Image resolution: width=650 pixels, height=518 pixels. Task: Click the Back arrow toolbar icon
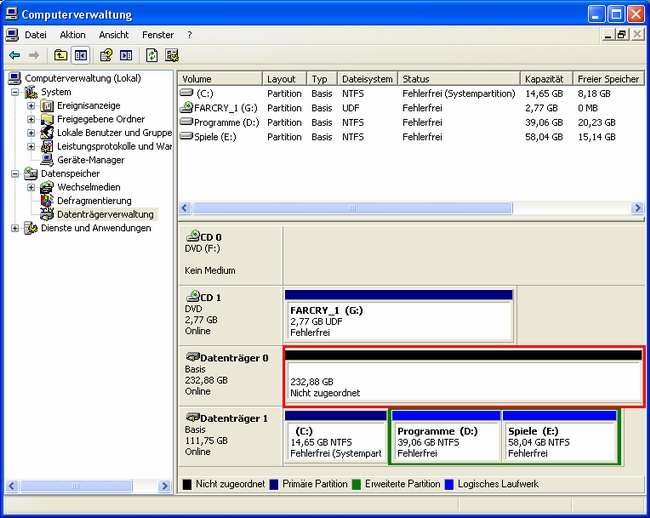click(x=15, y=55)
